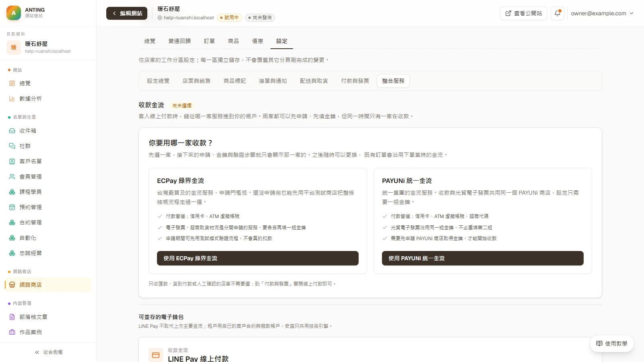
Task: Click the 收件箱 inbox icon
Action: click(12, 131)
